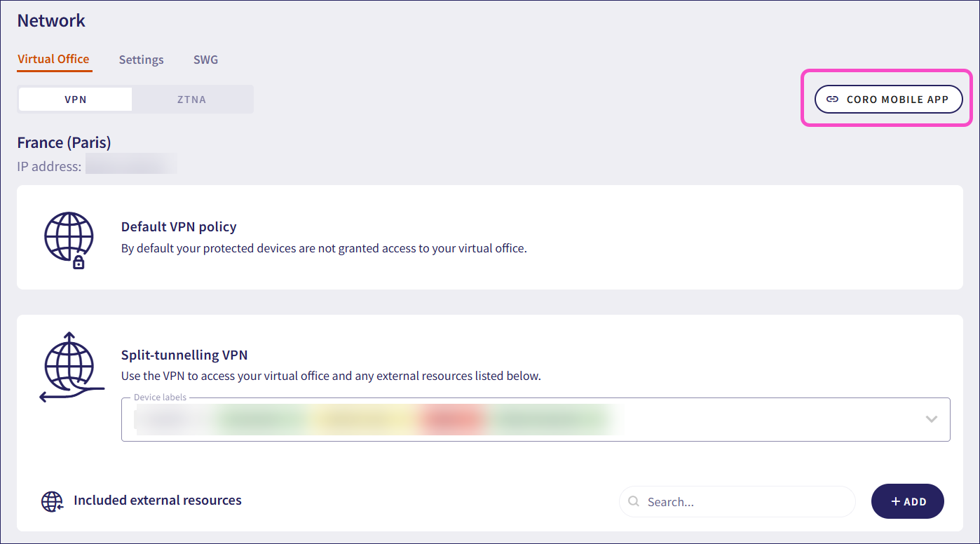Click the magnifier icon in Search box
Screen dimensions: 980x544
[x=634, y=502]
